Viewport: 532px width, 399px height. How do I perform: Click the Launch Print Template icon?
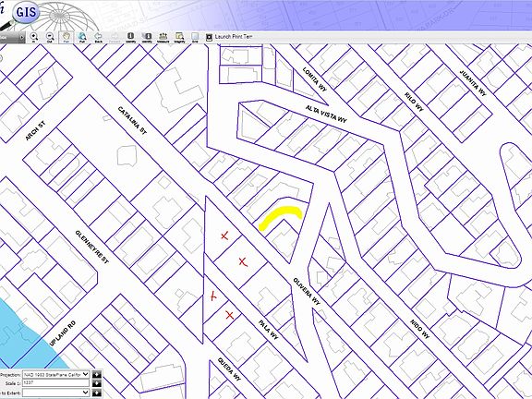[209, 37]
